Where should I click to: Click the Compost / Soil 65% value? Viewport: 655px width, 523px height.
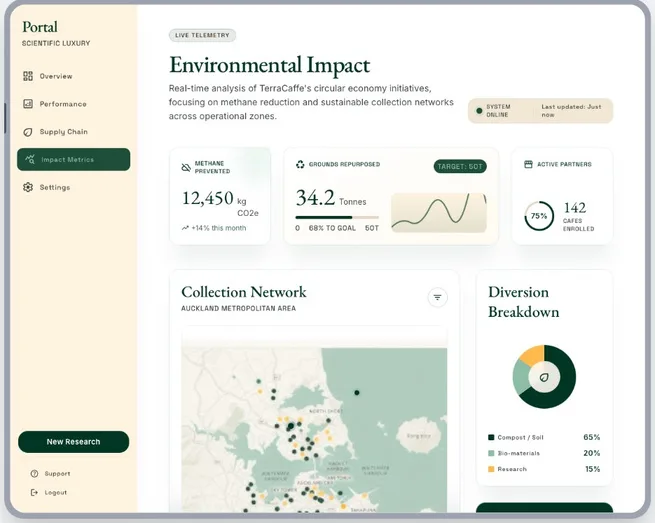(592, 437)
